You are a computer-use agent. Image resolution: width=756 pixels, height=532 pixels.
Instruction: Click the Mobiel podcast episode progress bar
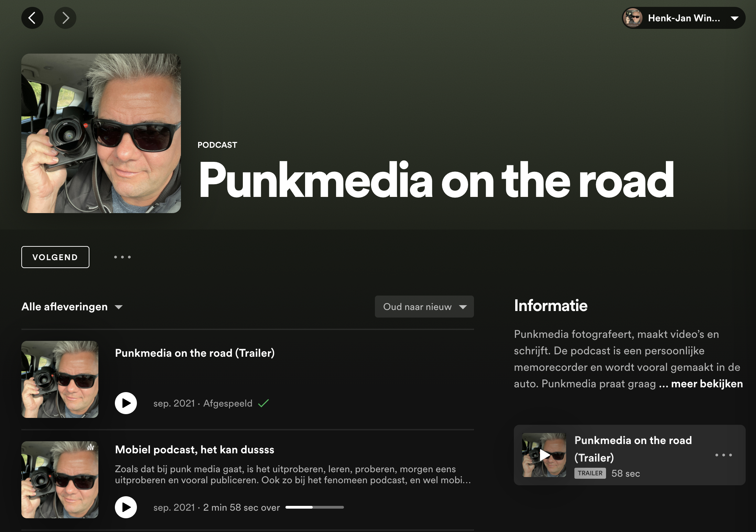[x=315, y=507]
